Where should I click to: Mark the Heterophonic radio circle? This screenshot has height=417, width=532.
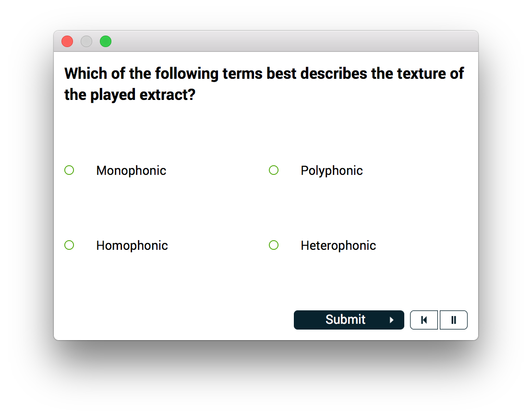(274, 245)
